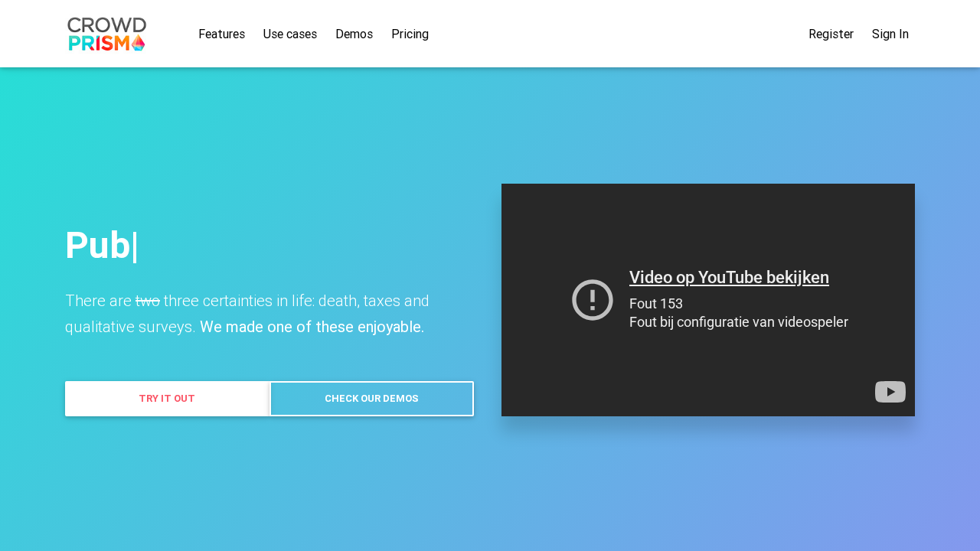Click 'We made one of these enjoyable.' text

(312, 327)
